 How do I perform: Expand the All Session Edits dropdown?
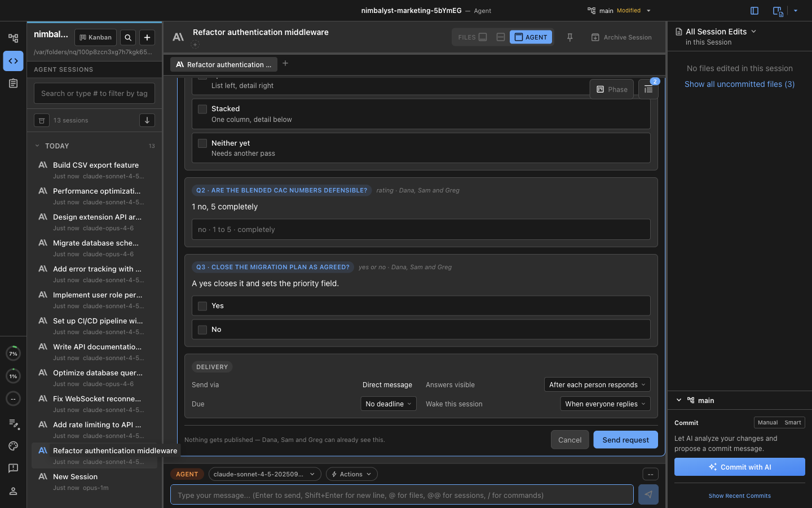point(753,32)
